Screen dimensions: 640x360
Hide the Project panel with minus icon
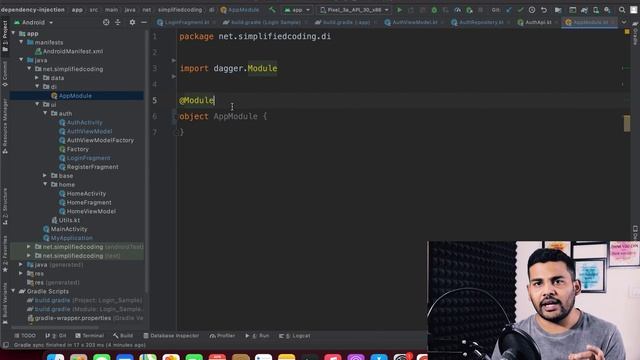coord(144,22)
